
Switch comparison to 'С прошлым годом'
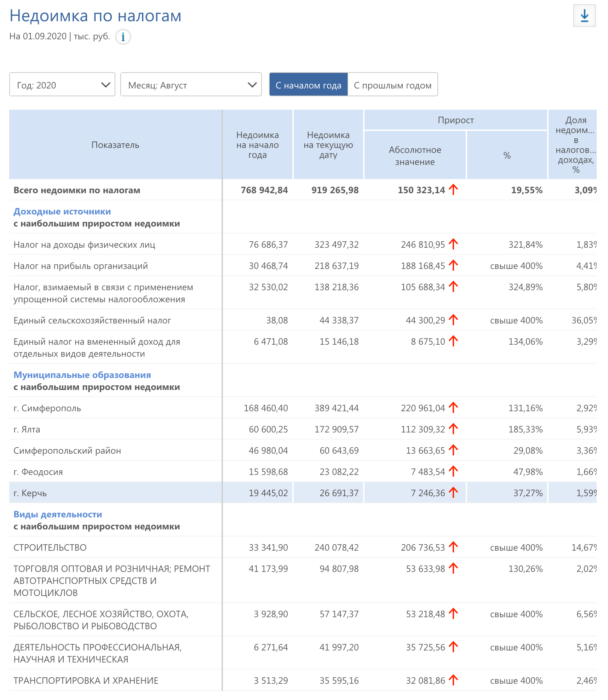[392, 85]
